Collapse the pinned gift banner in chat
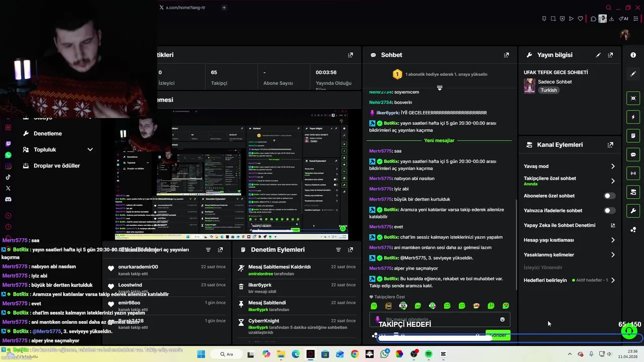 (439, 88)
